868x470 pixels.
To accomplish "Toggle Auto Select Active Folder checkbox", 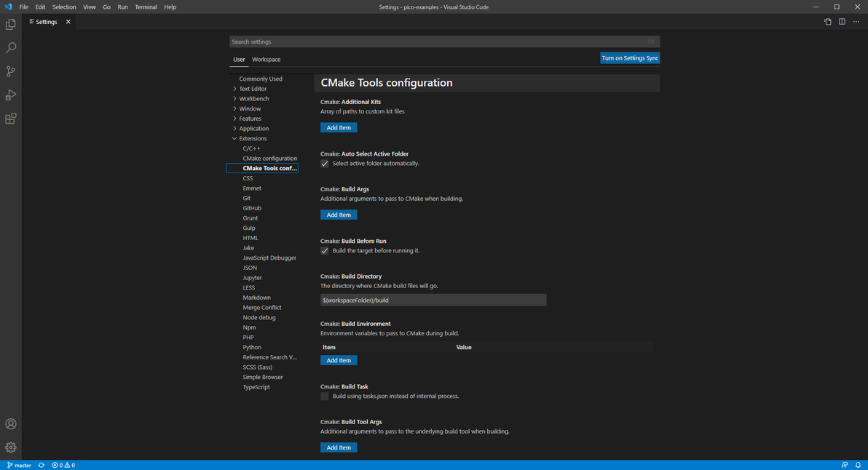I will pyautogui.click(x=324, y=164).
